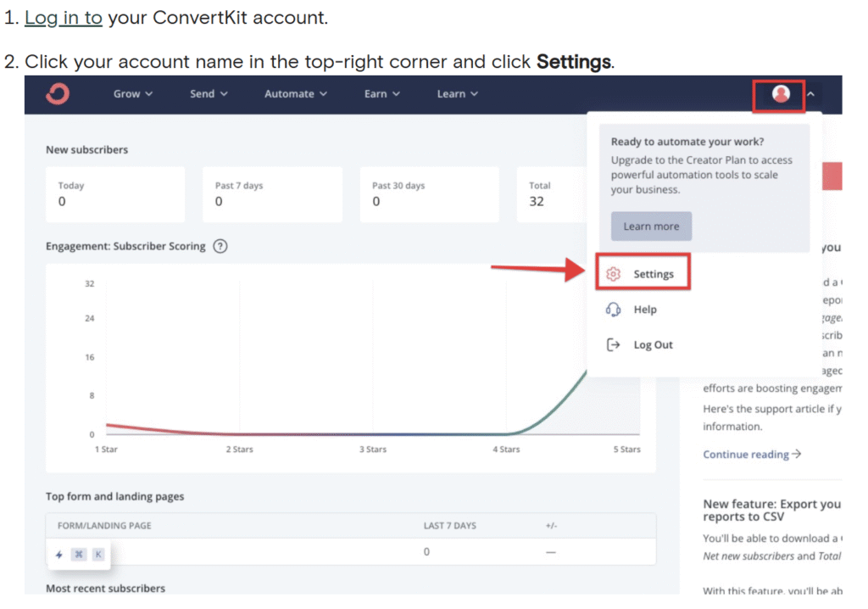Click the Today subscribers card
Screen dimensions: 868x609
(115, 194)
